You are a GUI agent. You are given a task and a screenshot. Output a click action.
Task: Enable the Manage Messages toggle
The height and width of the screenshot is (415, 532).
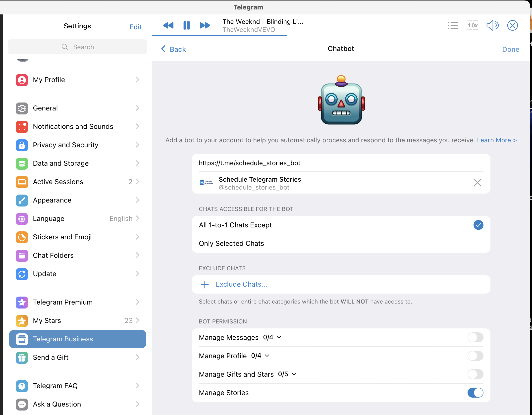coord(475,338)
